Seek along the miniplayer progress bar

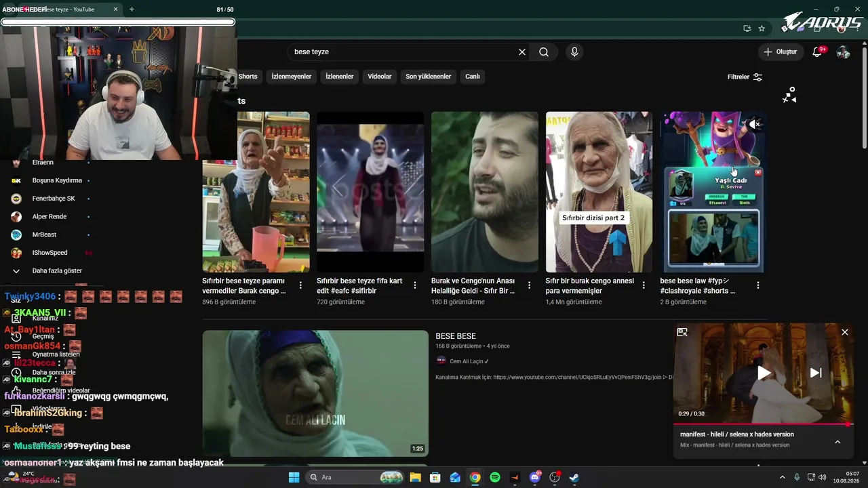763,424
